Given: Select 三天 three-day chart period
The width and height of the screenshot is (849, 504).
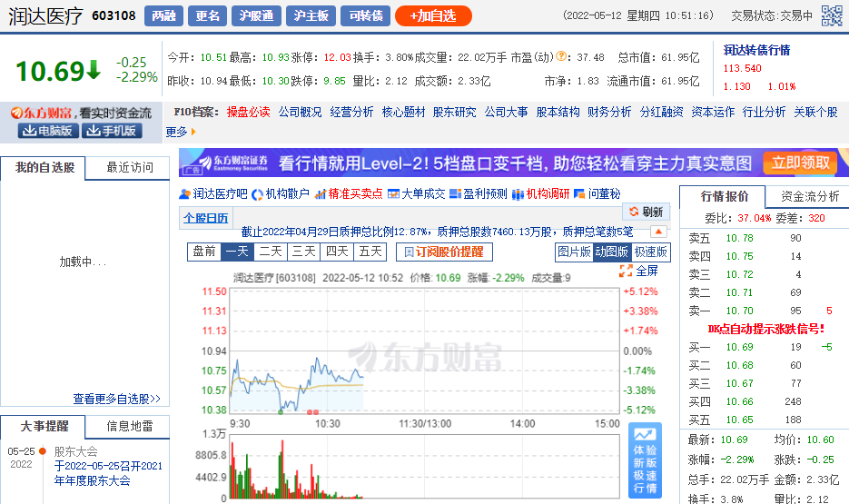Looking at the screenshot, I should coord(304,252).
